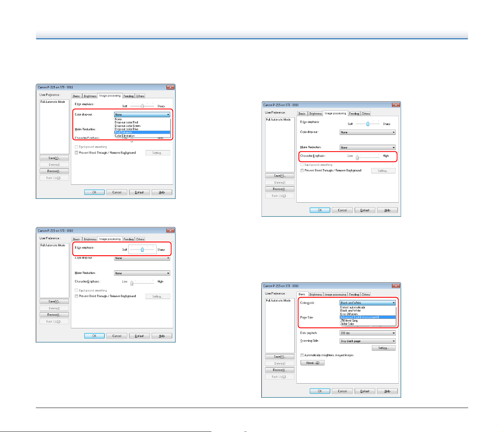Switch to Feeding tab in the lower-left dialog
504x432 pixels.
pyautogui.click(x=128, y=239)
